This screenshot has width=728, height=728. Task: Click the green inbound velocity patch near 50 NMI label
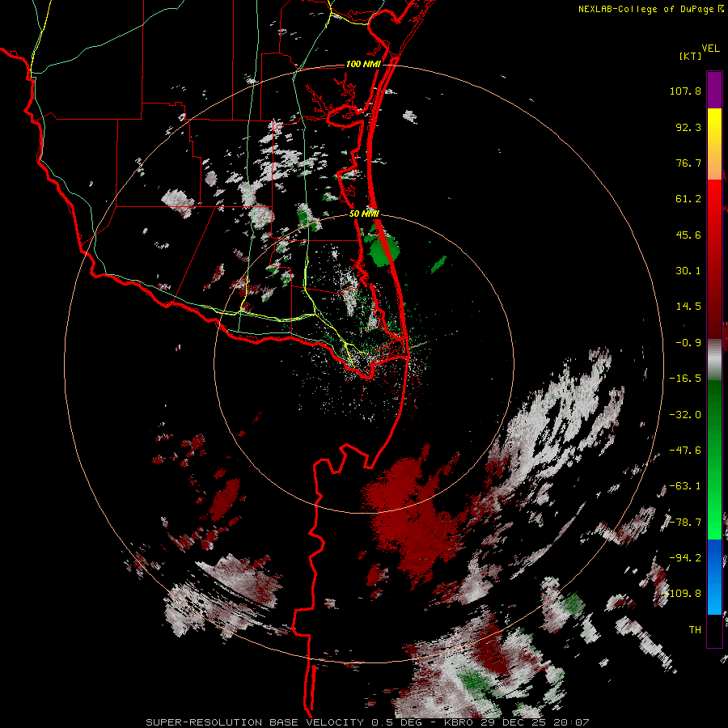[382, 248]
